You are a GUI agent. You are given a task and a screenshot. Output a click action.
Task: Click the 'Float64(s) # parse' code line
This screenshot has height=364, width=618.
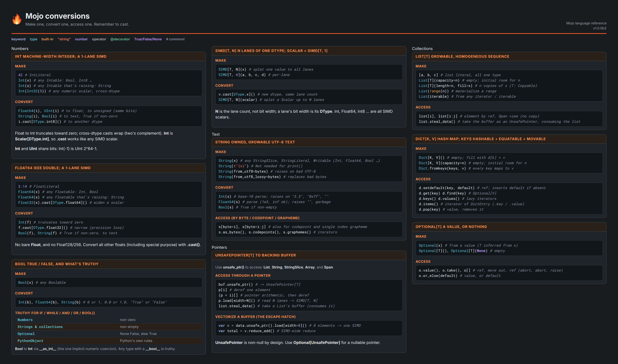(x=274, y=202)
